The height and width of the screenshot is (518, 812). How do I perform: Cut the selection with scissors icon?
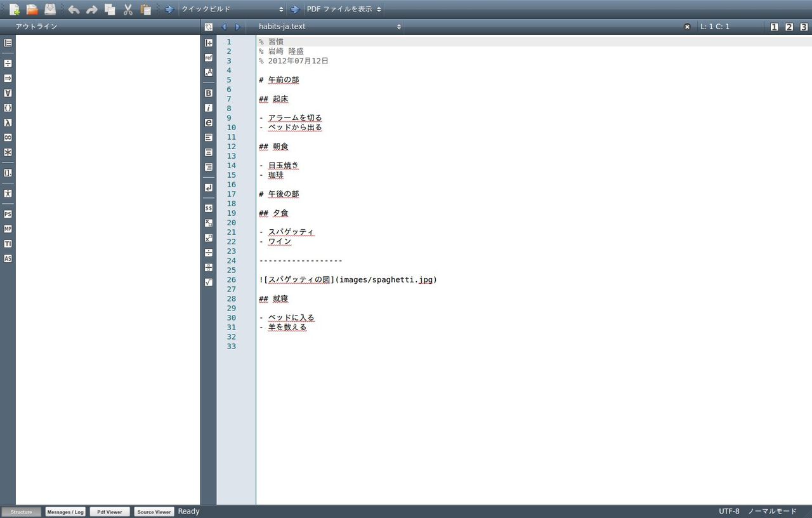[128, 10]
